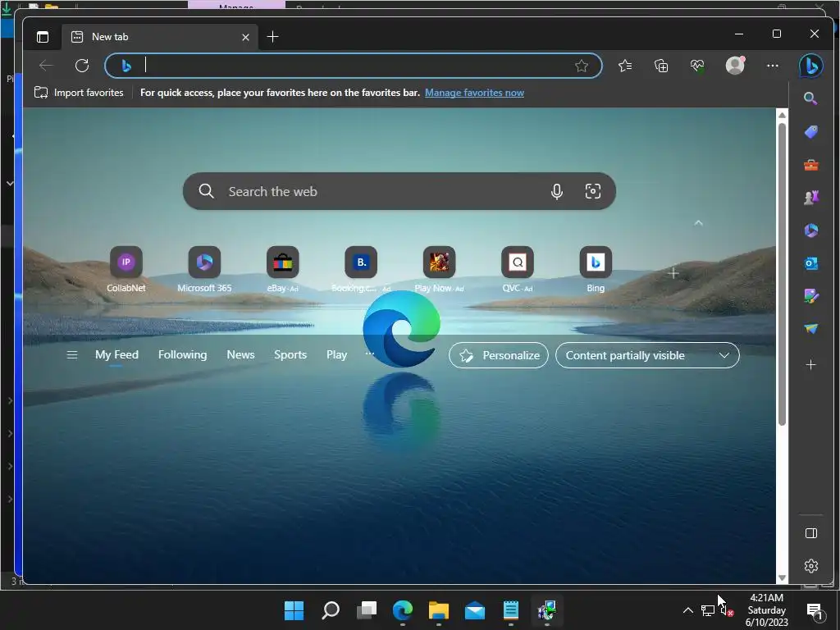Open sidebar Microsoft 365 icon
840x630 pixels.
click(x=811, y=231)
